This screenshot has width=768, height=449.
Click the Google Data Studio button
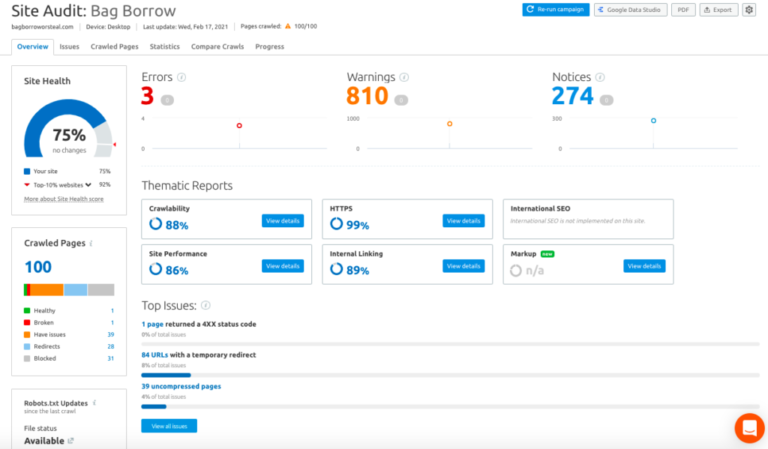[x=630, y=10]
